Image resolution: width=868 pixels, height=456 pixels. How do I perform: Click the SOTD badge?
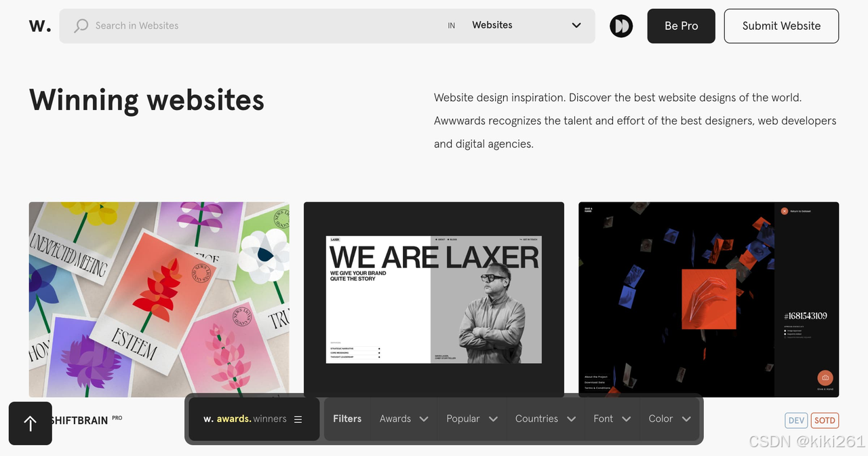[x=825, y=421]
